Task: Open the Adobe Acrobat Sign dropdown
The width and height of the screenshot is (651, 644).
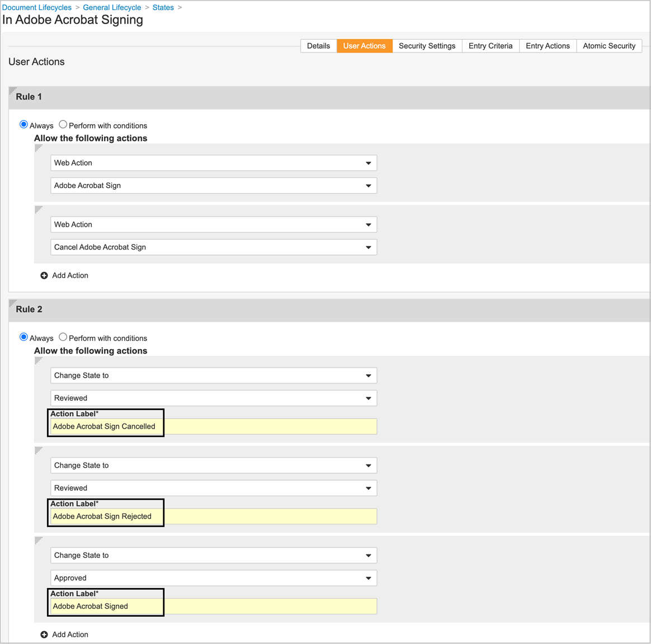Action: point(214,186)
